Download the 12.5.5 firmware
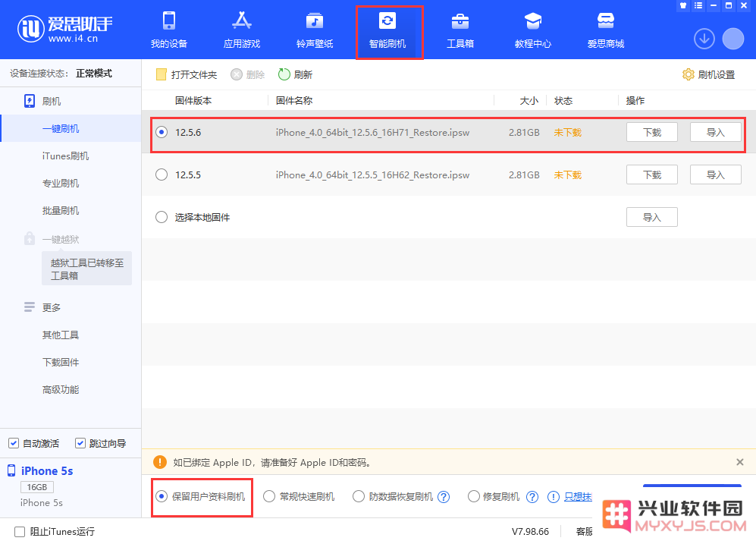 (x=652, y=175)
